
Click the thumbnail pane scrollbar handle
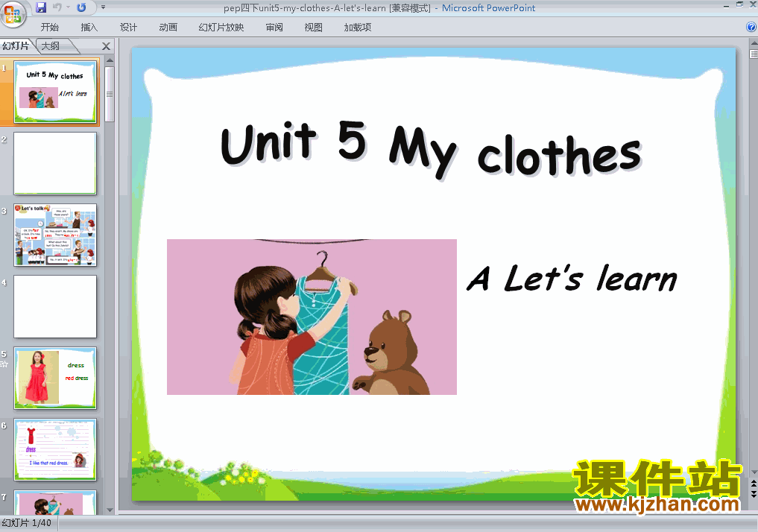point(110,94)
